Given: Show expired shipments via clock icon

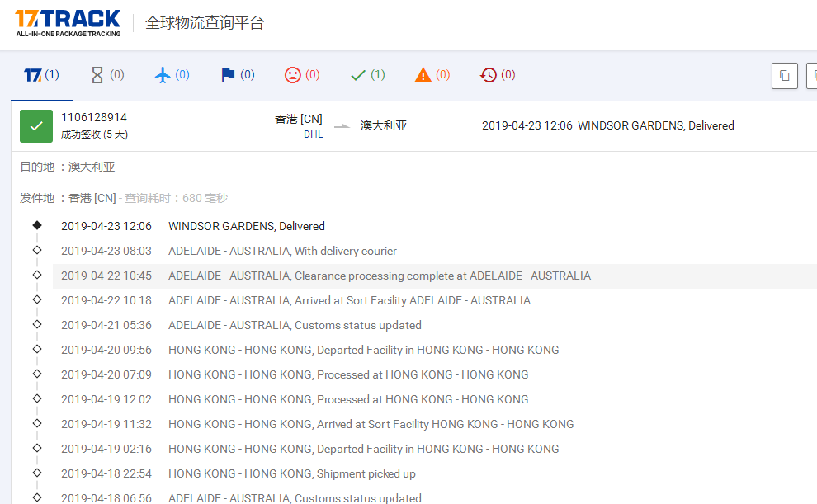Looking at the screenshot, I should pos(489,74).
